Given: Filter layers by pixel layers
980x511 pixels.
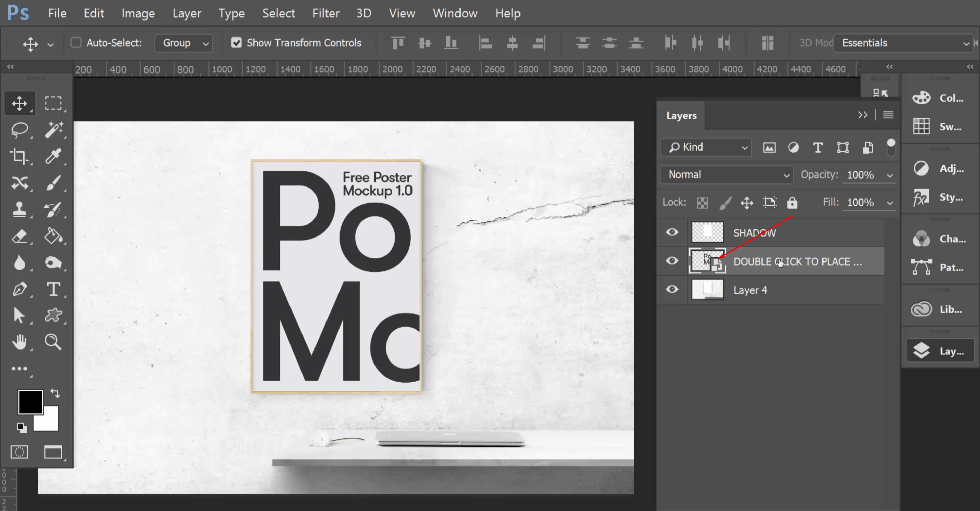Looking at the screenshot, I should pyautogui.click(x=769, y=147).
